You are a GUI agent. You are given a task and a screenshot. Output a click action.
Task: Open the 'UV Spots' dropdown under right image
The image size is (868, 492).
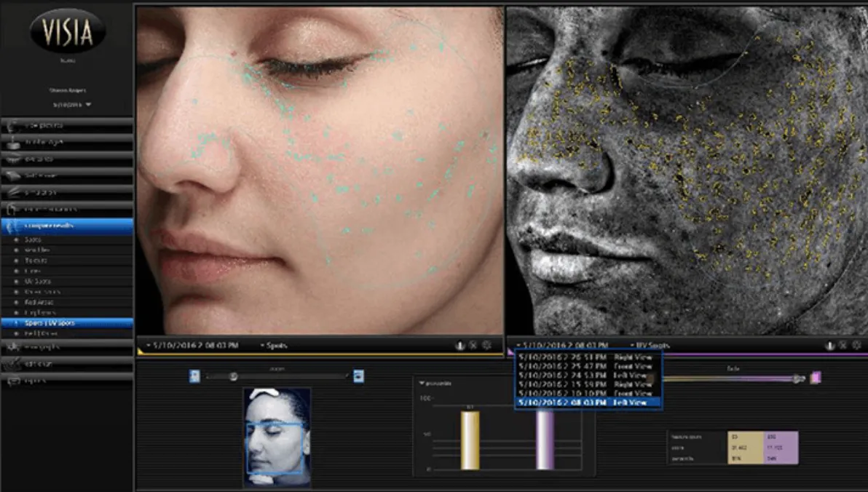tap(650, 345)
